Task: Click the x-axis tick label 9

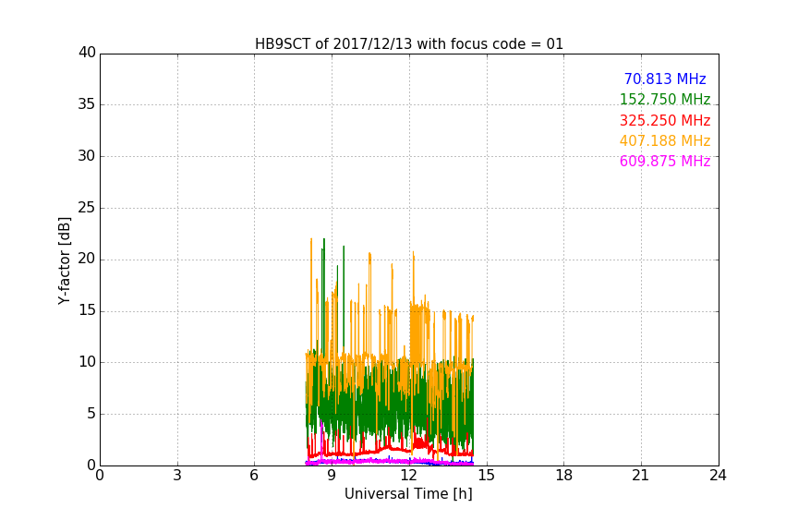Action: point(332,476)
